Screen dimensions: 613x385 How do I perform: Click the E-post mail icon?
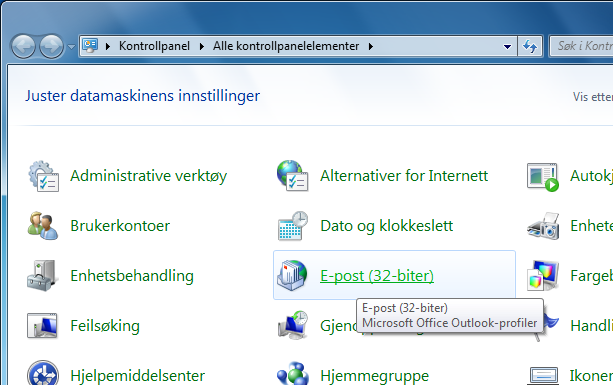(x=292, y=276)
